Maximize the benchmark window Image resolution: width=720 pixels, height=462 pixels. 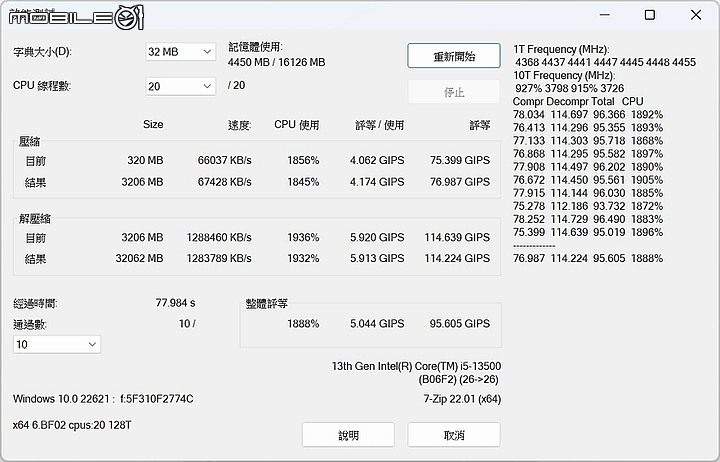[650, 15]
